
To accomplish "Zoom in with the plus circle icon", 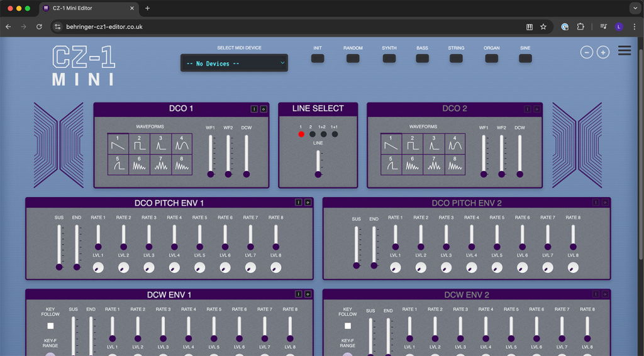I will (x=603, y=53).
